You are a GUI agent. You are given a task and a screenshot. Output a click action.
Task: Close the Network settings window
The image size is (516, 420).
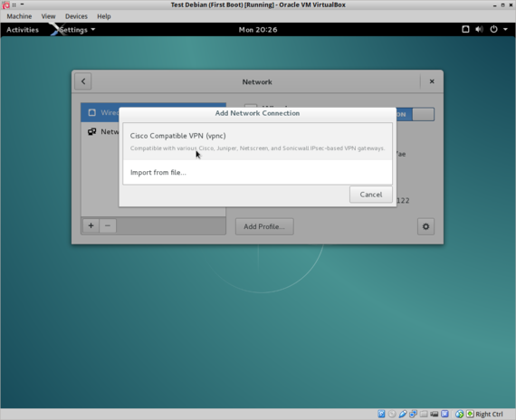pos(432,81)
